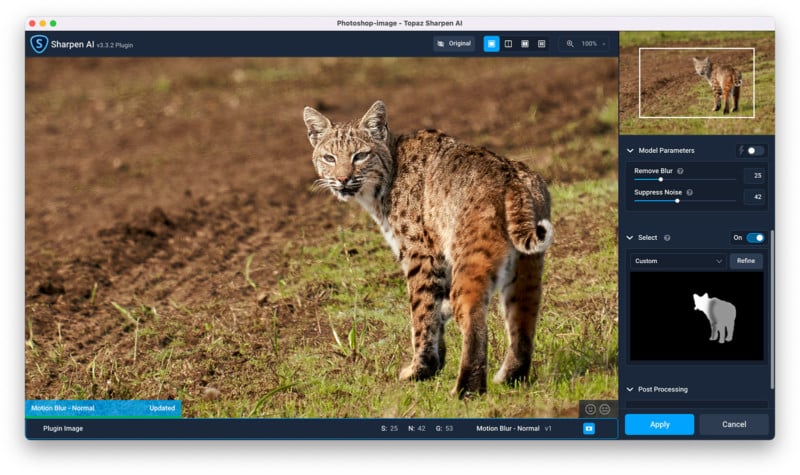Click the Motion Blur - Normal overlay label

[63, 408]
